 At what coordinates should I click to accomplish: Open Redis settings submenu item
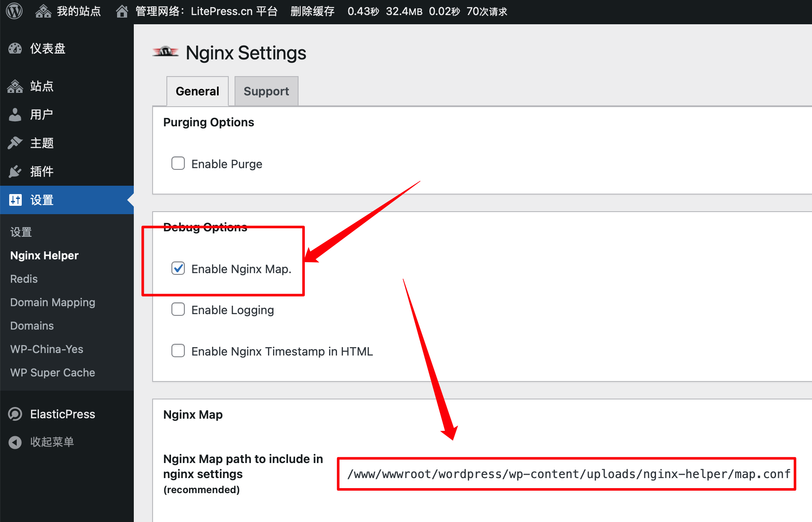coord(24,279)
